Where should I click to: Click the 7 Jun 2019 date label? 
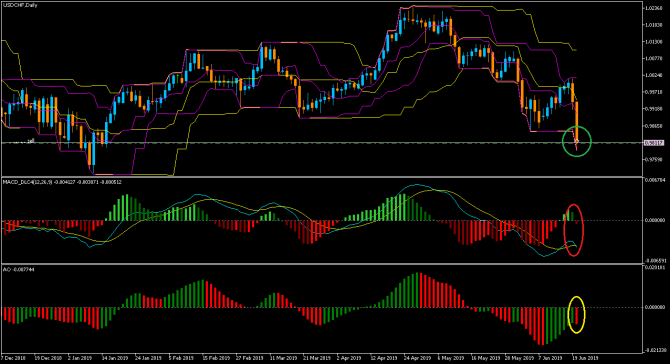pos(551,358)
